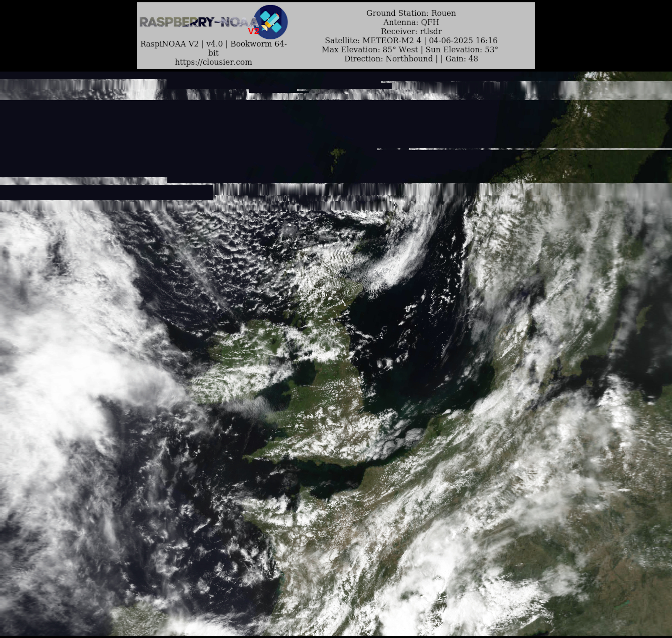Click the Raspberry-NOAA V2 satellite logo
Image resolution: width=672 pixels, height=638 pixels.
pyautogui.click(x=271, y=22)
